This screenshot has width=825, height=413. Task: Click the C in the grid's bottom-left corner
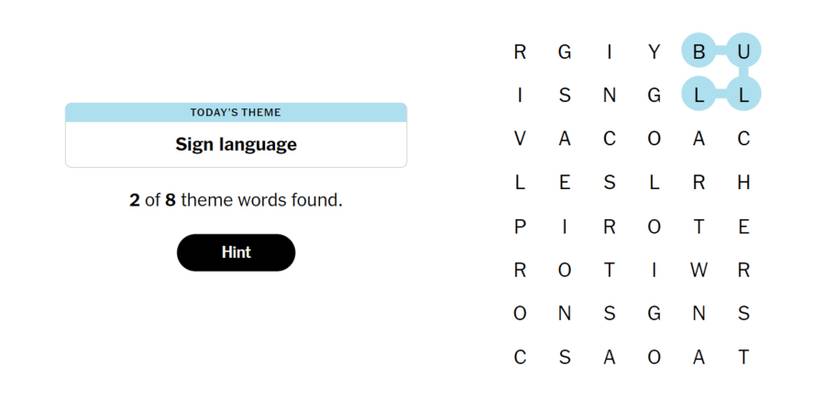pyautogui.click(x=520, y=357)
